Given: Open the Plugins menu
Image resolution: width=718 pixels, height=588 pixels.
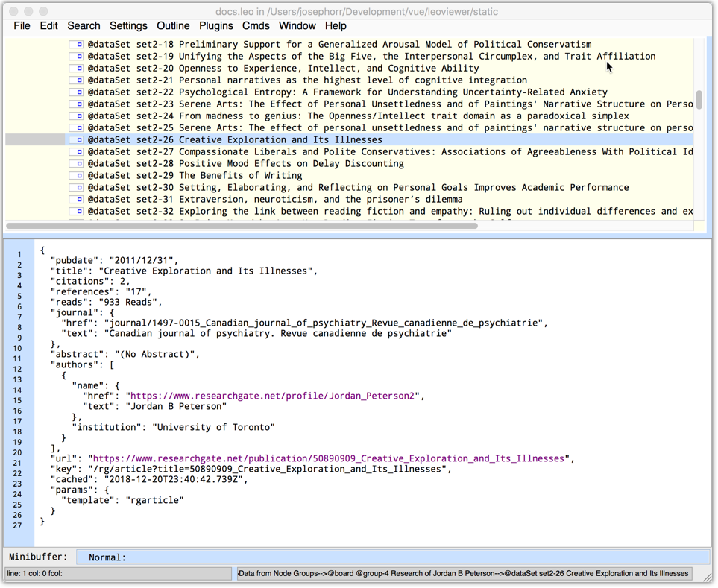Looking at the screenshot, I should tap(216, 25).
